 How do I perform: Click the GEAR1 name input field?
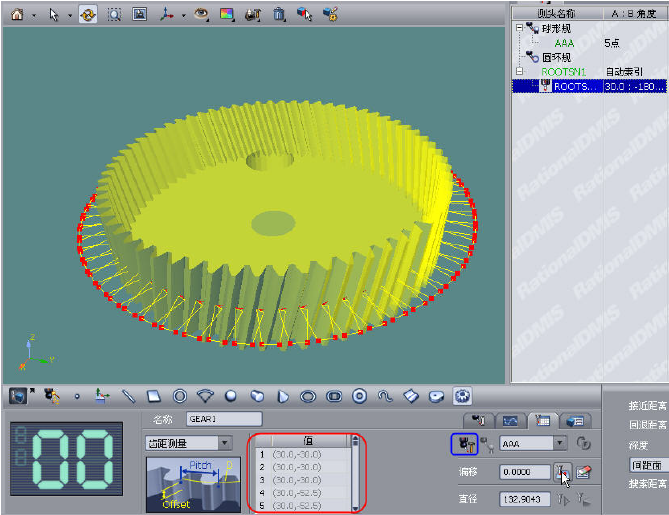tap(223, 419)
